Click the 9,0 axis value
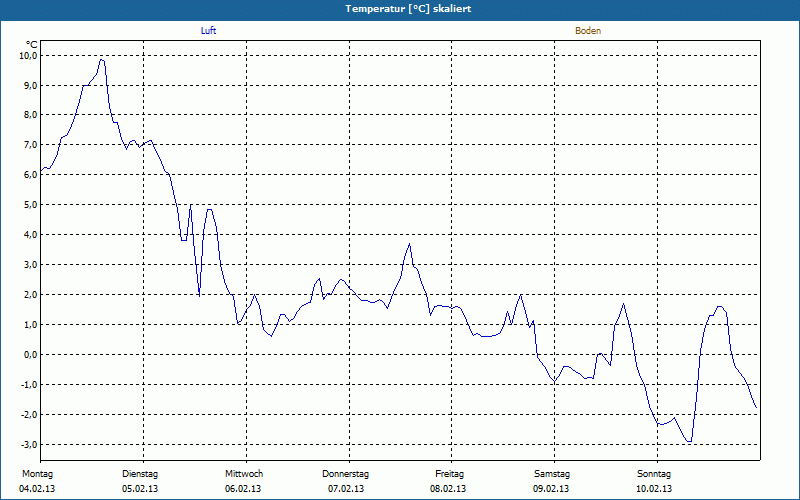 pyautogui.click(x=31, y=85)
